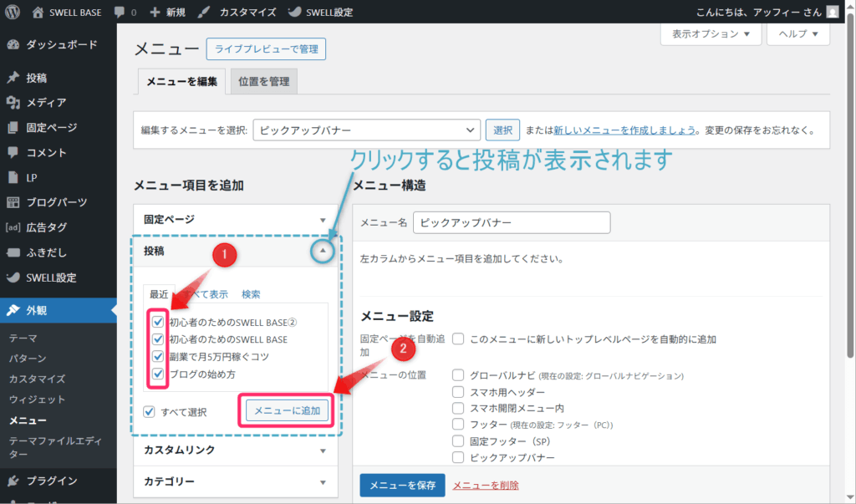Expand カテゴリー accordion section
The image size is (856, 504).
tap(236, 481)
